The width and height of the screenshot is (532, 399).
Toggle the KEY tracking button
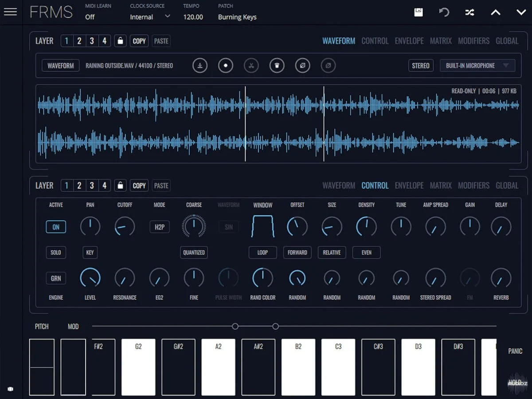point(90,252)
